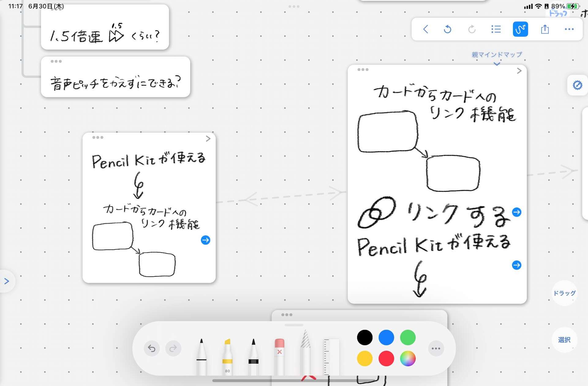The image size is (588, 386).
Task: Open the outline list view icon
Action: click(496, 29)
